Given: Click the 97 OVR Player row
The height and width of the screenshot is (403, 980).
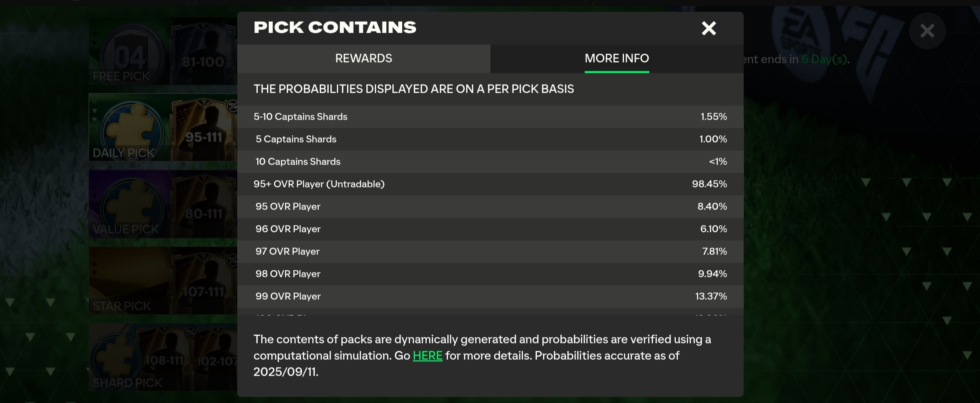Looking at the screenshot, I should tap(490, 252).
